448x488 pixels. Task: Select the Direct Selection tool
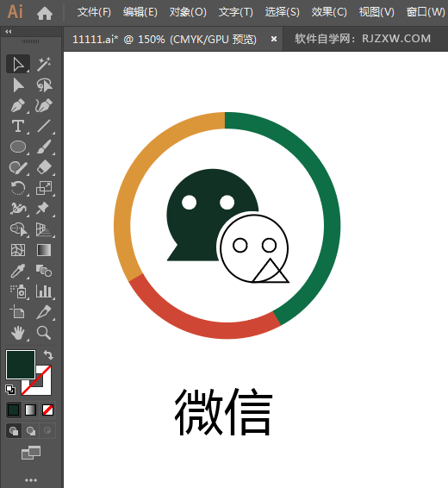[18, 85]
